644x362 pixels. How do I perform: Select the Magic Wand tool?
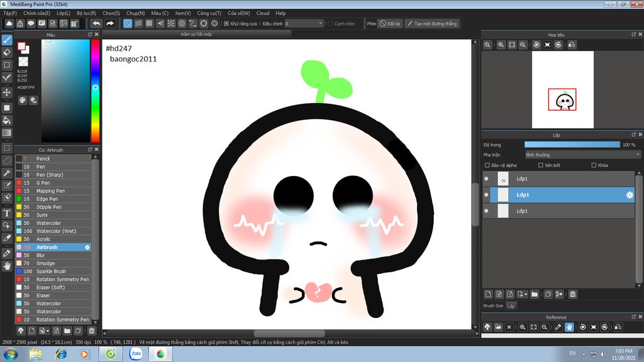coord(7,173)
